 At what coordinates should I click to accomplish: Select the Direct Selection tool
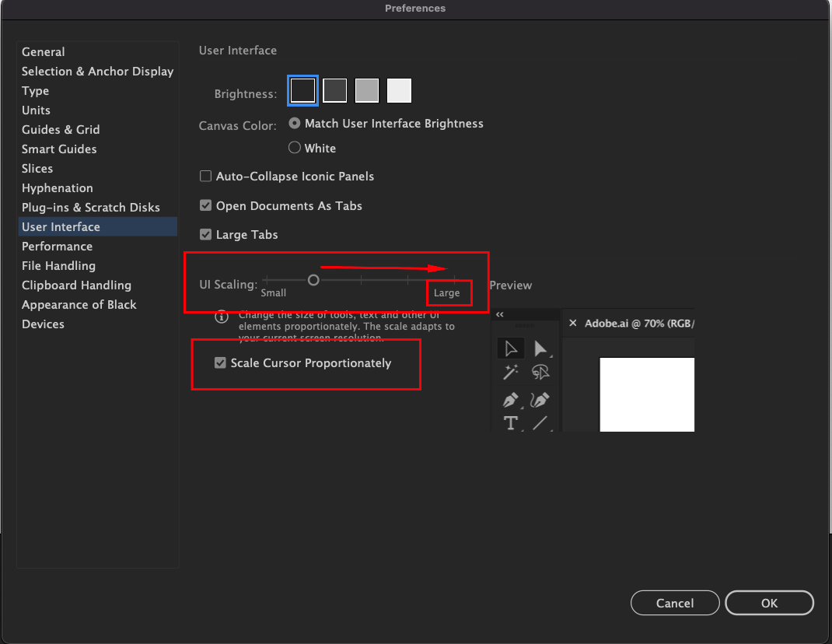click(542, 348)
